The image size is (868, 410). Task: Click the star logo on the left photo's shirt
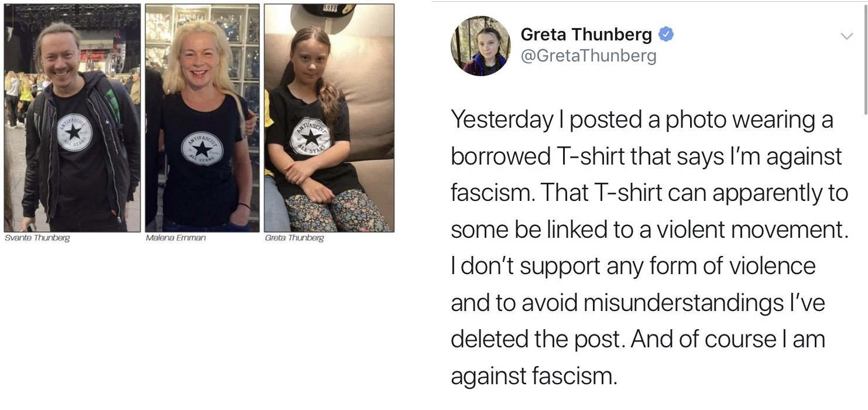click(x=74, y=132)
